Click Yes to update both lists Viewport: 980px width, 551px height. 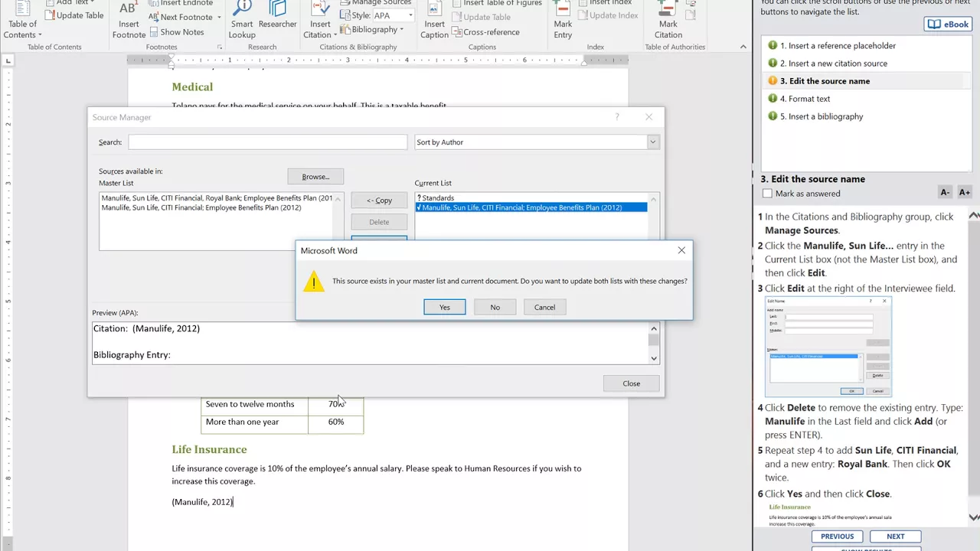point(445,307)
